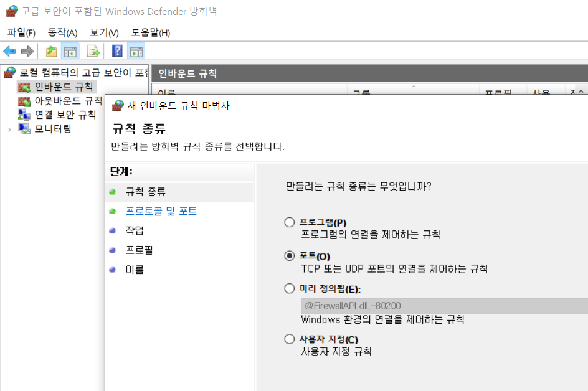
Task: Open the 동작(A) menu
Action: click(x=62, y=32)
